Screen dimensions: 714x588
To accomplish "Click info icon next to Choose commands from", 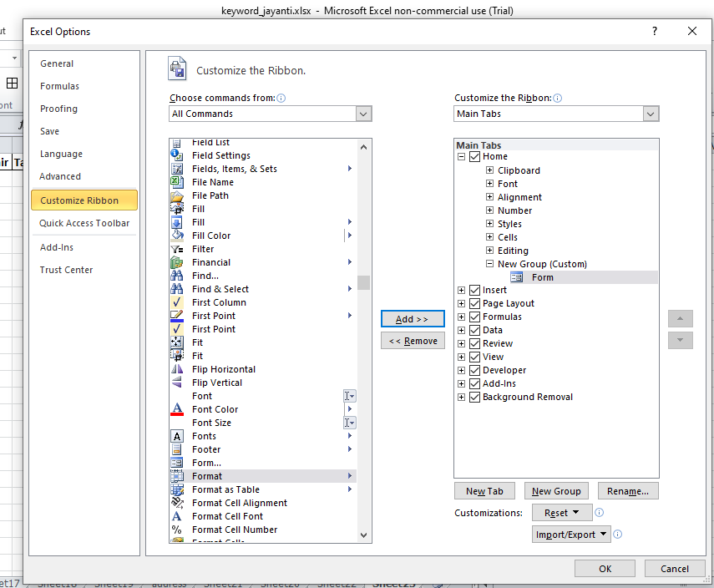I will pos(281,98).
